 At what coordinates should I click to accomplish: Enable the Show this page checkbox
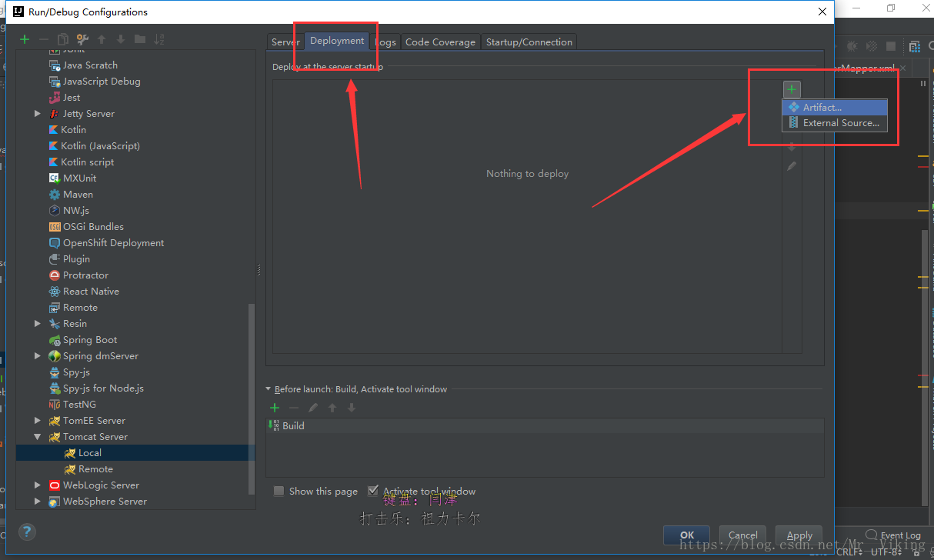(279, 491)
